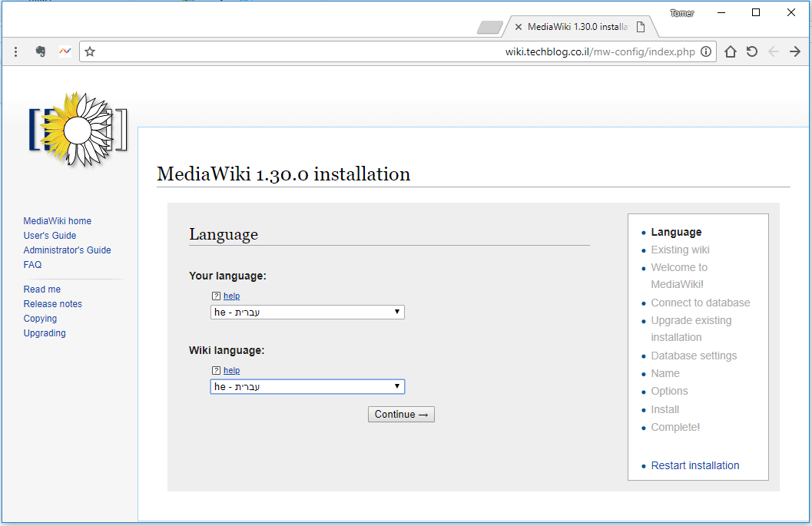This screenshot has height=526, width=812.
Task: Reload the page with the refresh icon
Action: point(751,51)
